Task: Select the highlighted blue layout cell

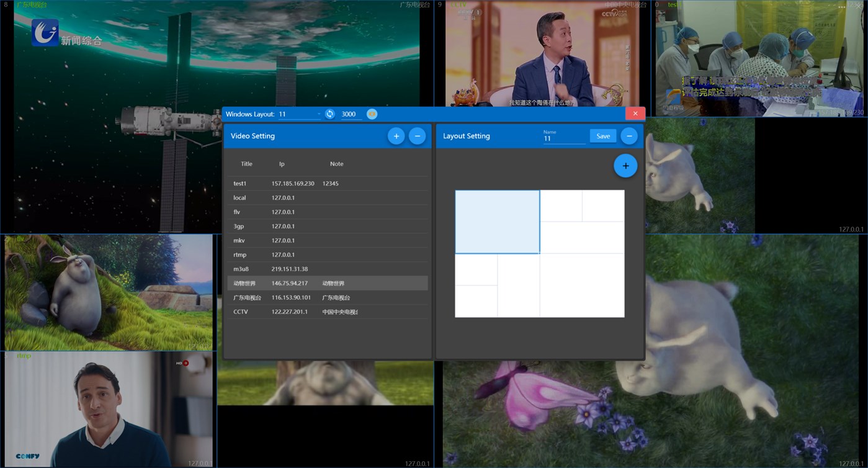Action: pos(498,222)
